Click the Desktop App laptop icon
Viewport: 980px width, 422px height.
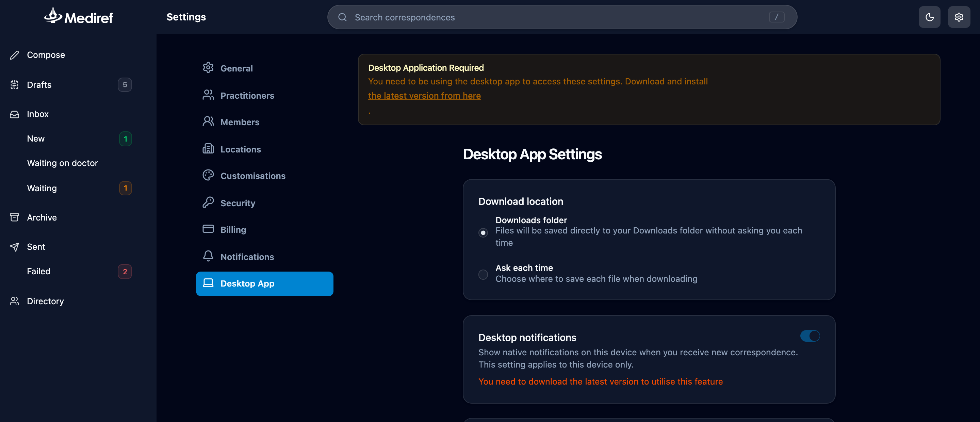[208, 283]
